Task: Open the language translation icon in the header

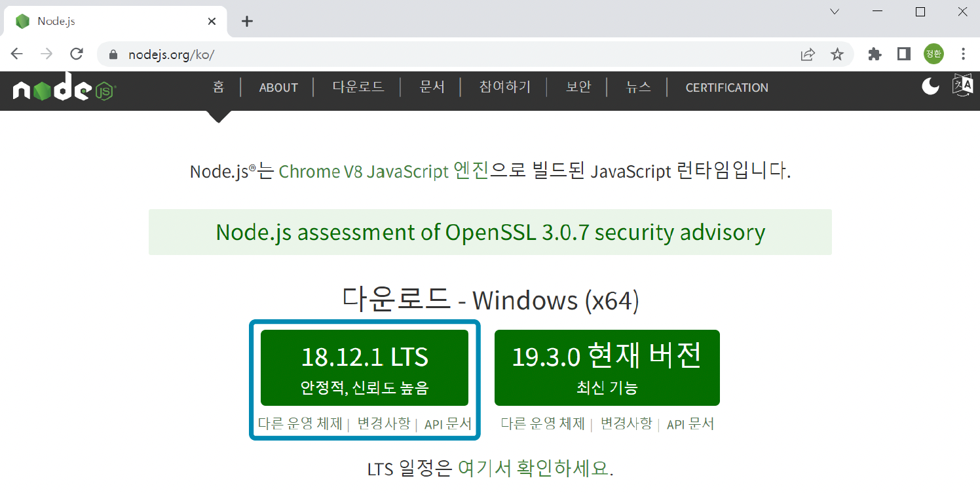Action: (964, 86)
